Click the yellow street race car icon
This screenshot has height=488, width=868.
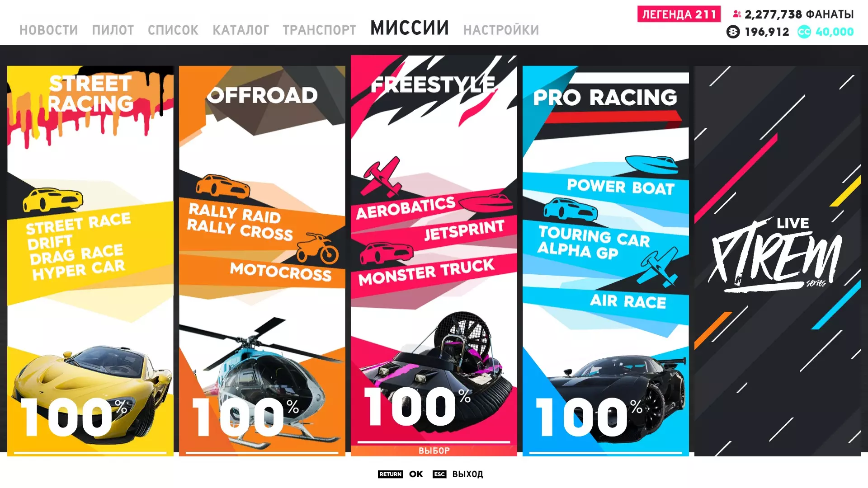[x=53, y=200]
